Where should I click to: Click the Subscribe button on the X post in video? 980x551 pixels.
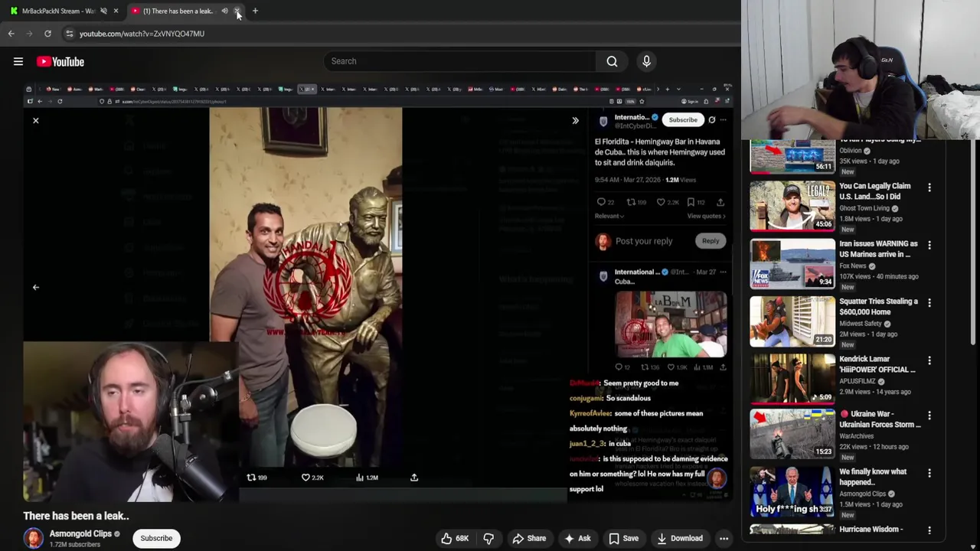[683, 120]
